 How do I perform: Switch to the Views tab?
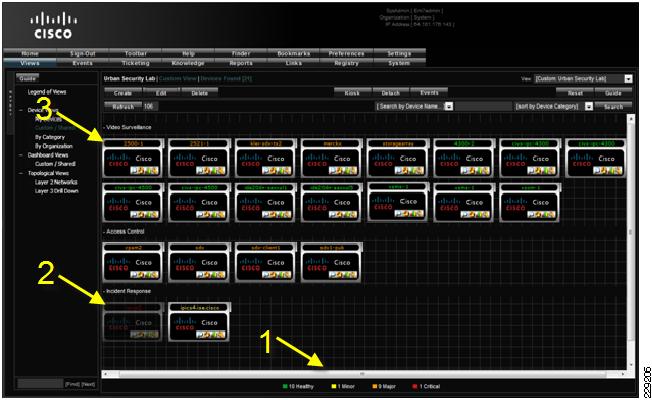pyautogui.click(x=30, y=63)
